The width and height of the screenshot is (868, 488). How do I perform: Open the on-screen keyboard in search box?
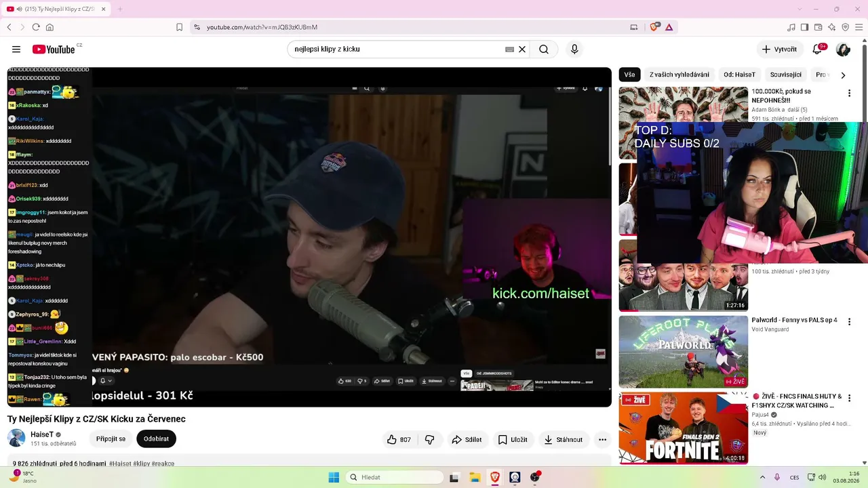coord(510,49)
